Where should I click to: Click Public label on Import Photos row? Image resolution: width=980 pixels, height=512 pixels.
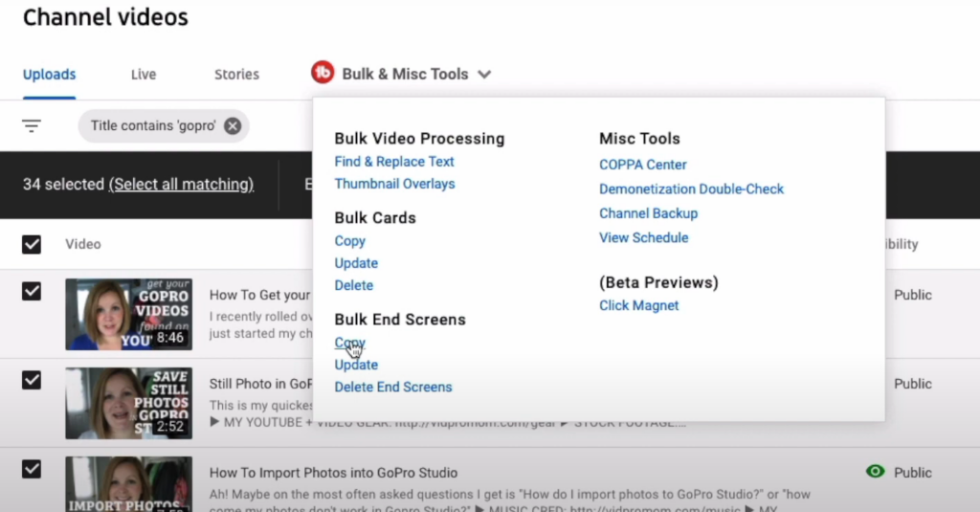[x=912, y=473]
